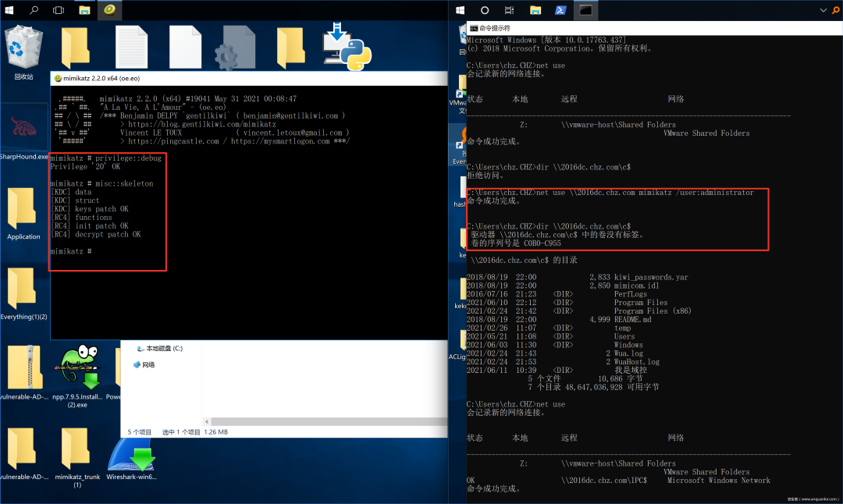Click the '我是域控' directory entry
The image size is (843, 504).
click(x=631, y=371)
